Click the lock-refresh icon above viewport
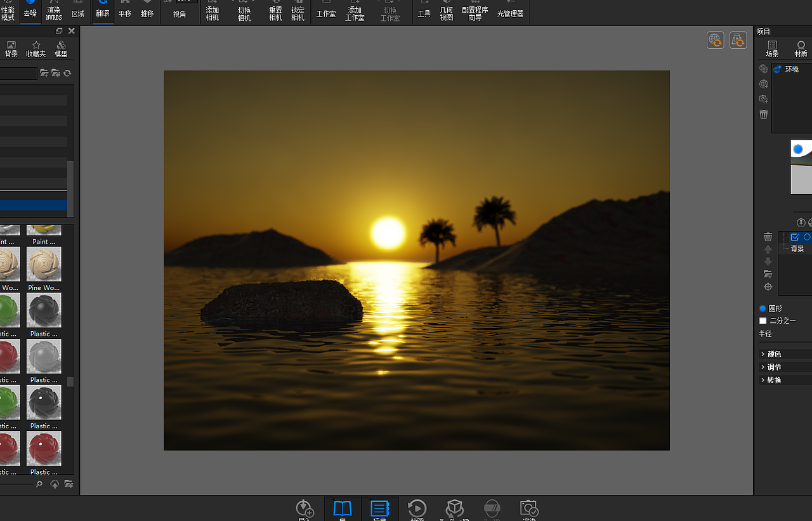The height and width of the screenshot is (521, 812). (738, 40)
